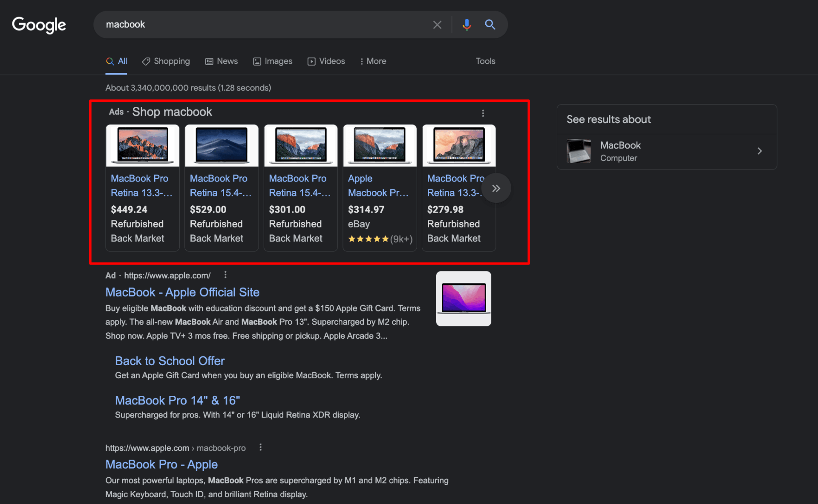Open the Tools options
The width and height of the screenshot is (818, 504).
(x=485, y=61)
